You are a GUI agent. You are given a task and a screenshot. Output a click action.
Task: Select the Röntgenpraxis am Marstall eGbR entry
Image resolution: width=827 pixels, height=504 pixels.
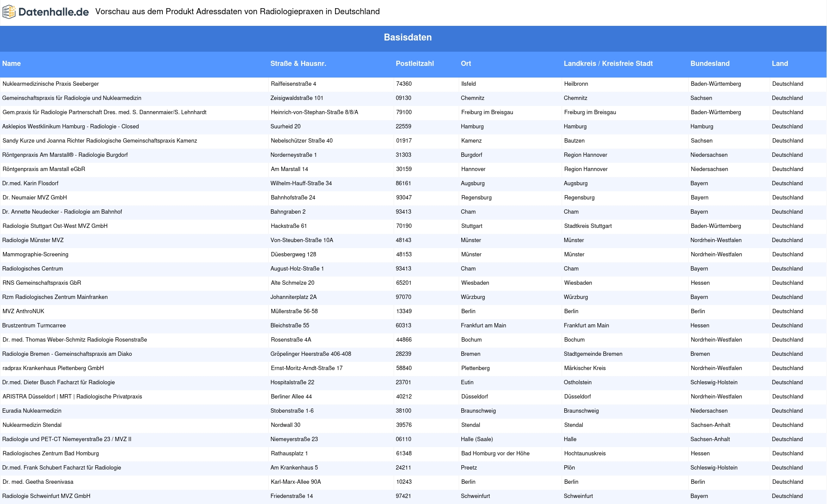(x=44, y=169)
